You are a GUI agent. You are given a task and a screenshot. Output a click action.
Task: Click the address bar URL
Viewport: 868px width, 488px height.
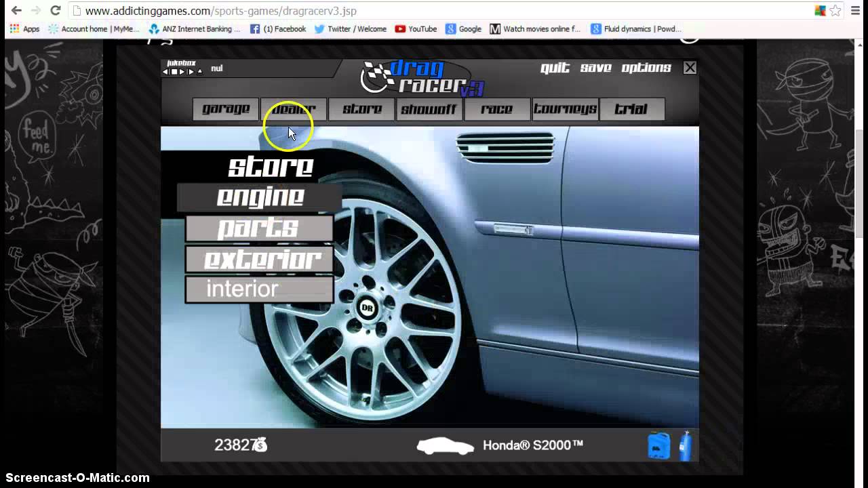click(221, 11)
